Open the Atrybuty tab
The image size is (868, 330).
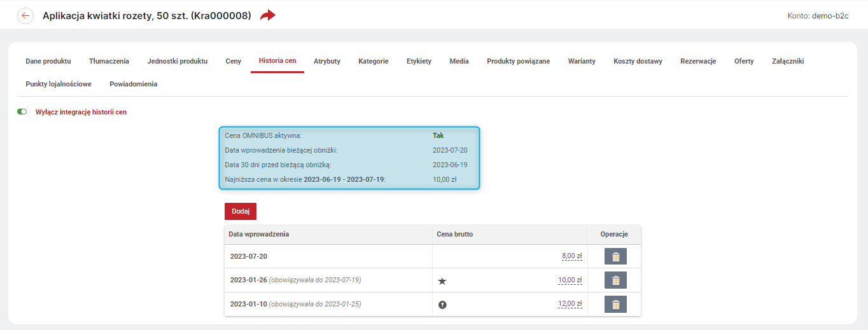pos(327,61)
